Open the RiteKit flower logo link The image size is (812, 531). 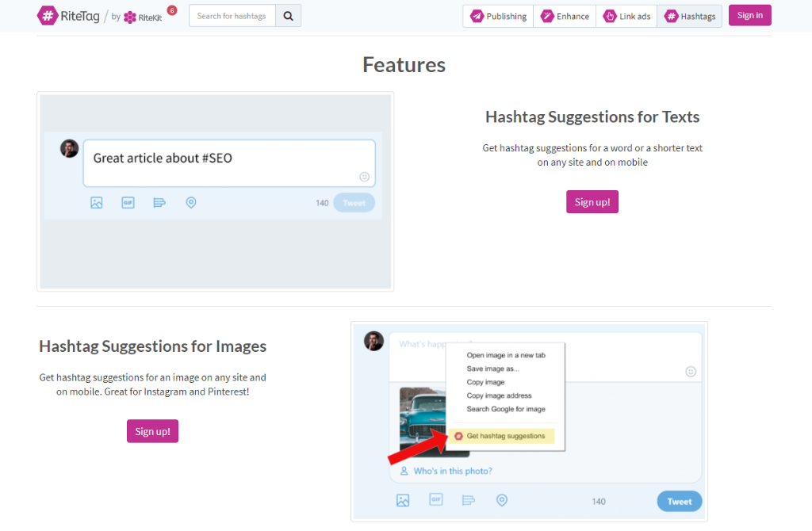143,17
